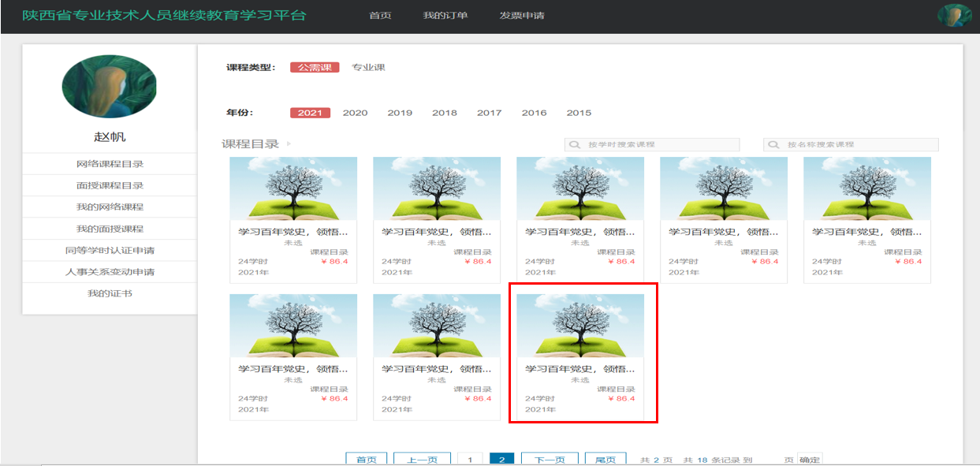Image resolution: width=980 pixels, height=466 pixels.
Task: Click the magnifier icon in 按学时搜索课程 box
Action: pos(575,145)
